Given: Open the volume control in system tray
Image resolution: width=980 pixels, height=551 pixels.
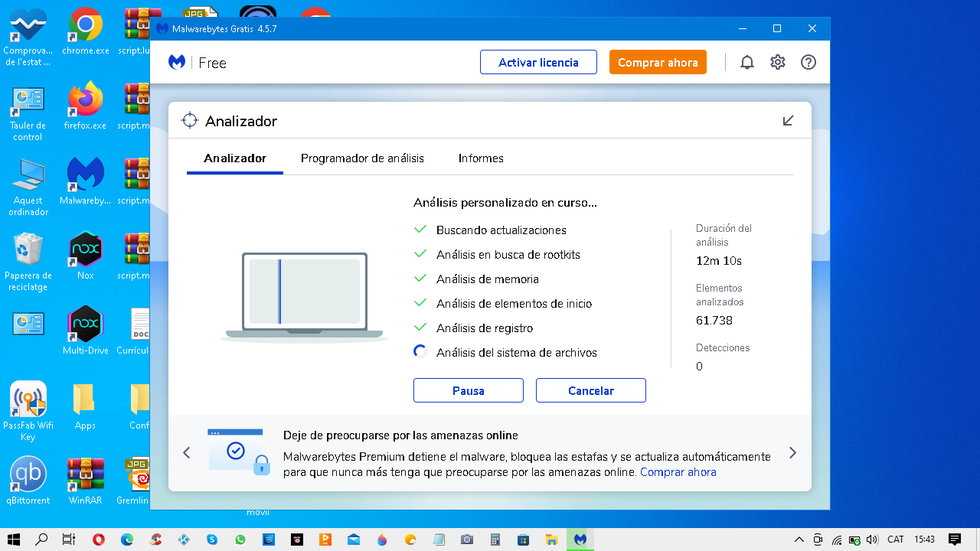Looking at the screenshot, I should pyautogui.click(x=872, y=540).
